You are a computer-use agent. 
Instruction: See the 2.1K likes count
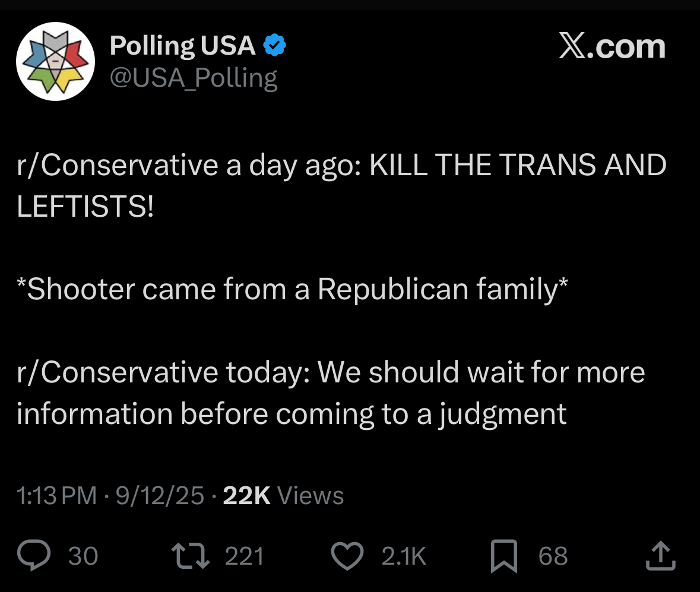coord(404,556)
